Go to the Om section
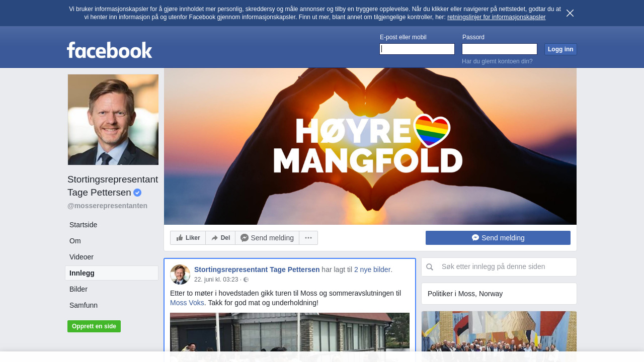 coord(75,241)
